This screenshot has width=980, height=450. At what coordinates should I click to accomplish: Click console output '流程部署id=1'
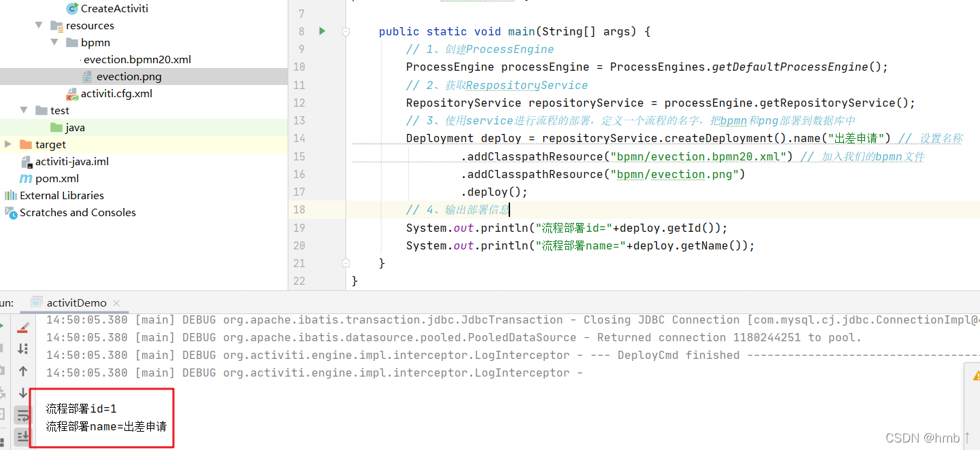pyautogui.click(x=82, y=409)
